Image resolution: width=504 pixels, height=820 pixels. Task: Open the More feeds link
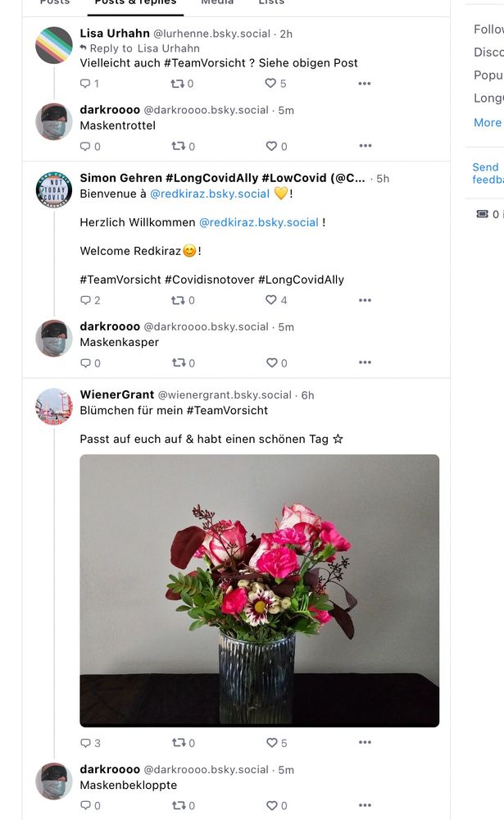click(486, 121)
